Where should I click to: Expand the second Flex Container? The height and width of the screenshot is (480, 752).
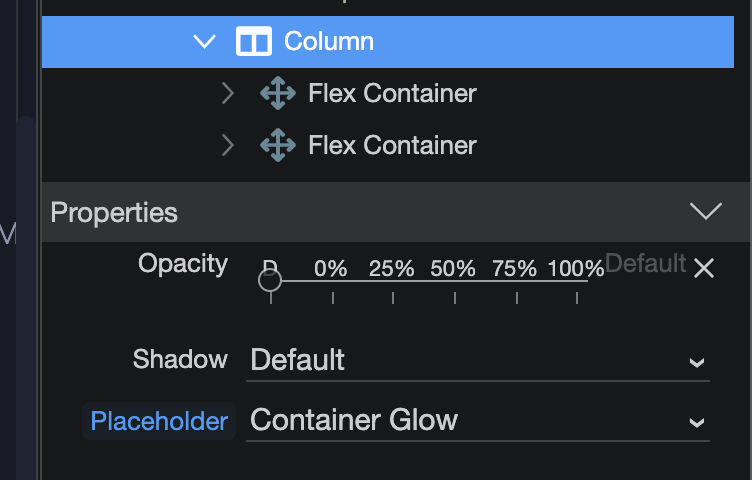point(228,145)
